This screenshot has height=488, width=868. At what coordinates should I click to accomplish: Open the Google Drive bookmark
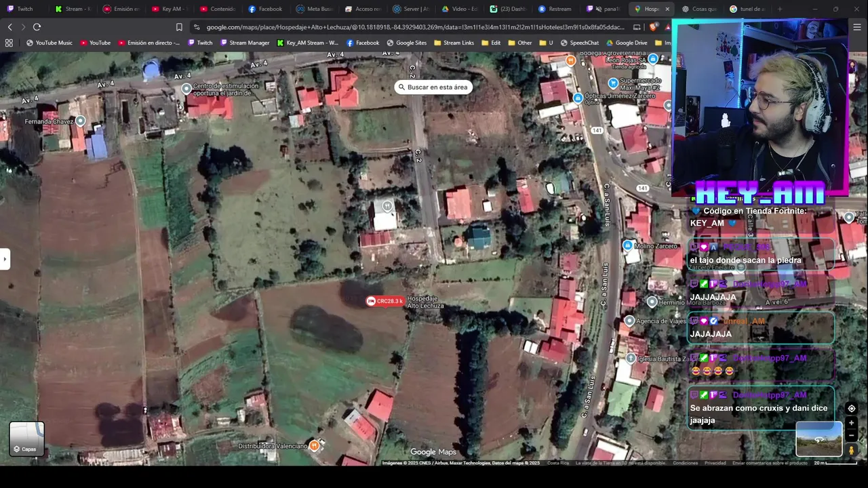point(626,43)
